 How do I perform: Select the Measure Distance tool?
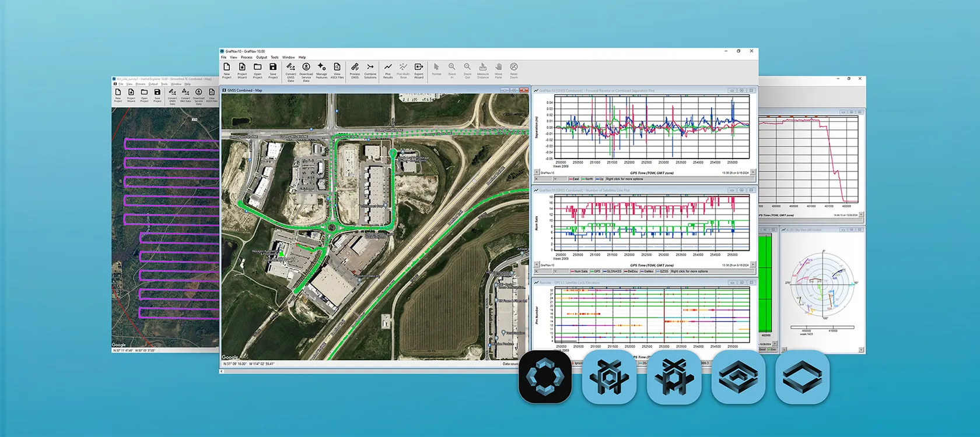(x=483, y=70)
